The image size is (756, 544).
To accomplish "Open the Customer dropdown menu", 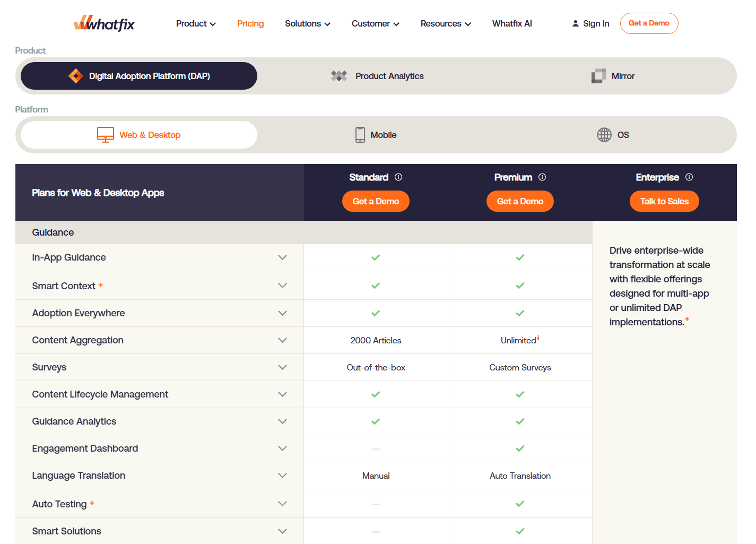I will (x=376, y=23).
